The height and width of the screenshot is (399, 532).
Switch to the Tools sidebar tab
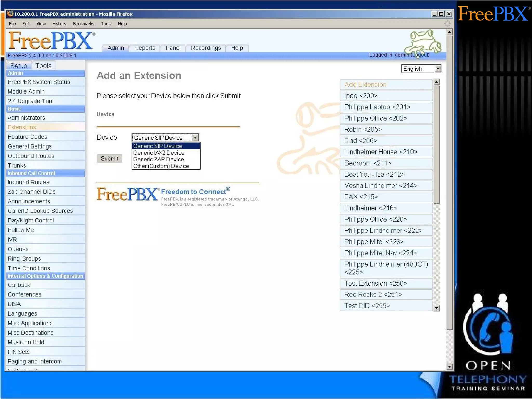[x=43, y=66]
